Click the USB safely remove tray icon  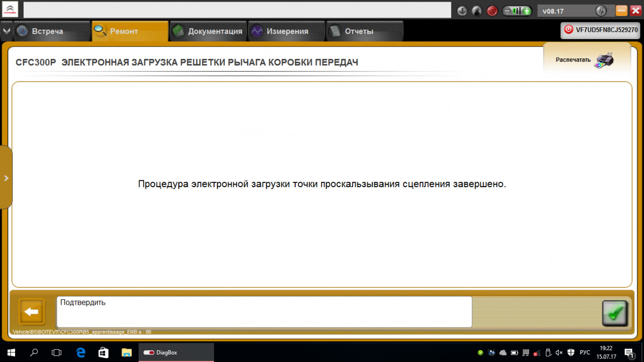pyautogui.click(x=548, y=352)
